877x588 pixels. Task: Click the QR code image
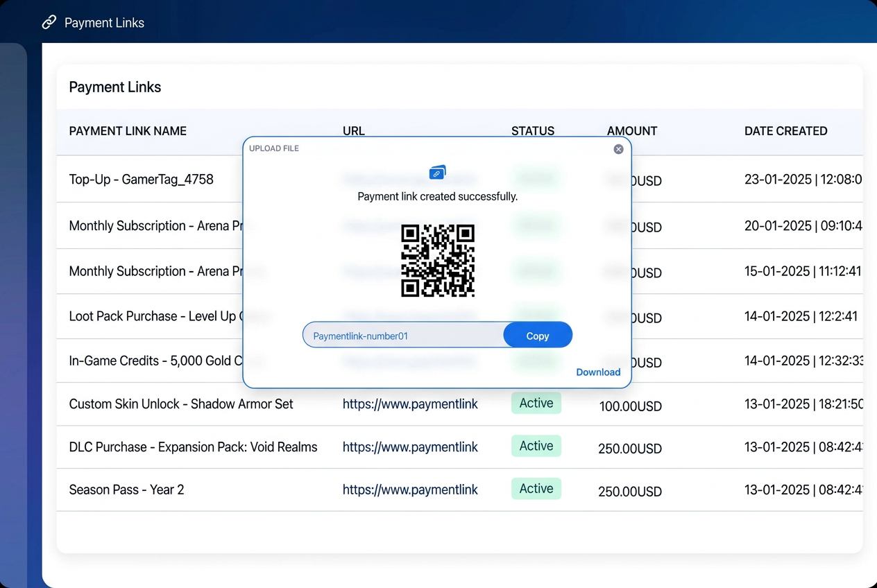click(x=438, y=261)
